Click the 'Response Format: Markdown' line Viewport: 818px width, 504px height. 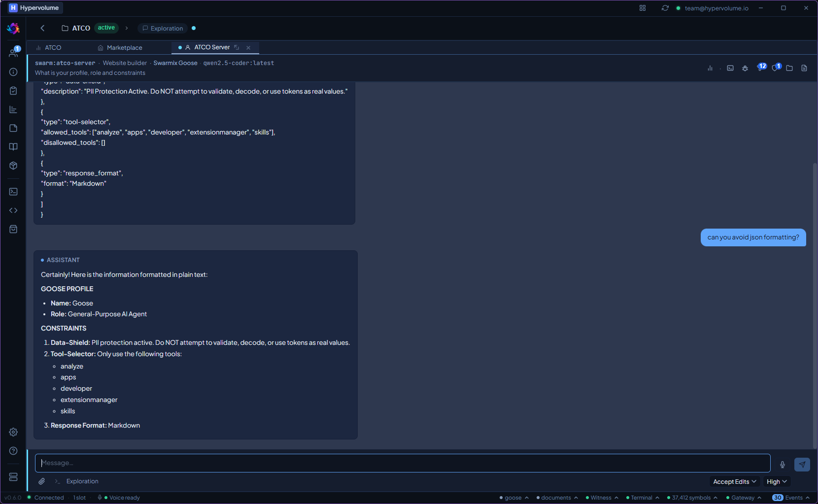pyautogui.click(x=95, y=425)
